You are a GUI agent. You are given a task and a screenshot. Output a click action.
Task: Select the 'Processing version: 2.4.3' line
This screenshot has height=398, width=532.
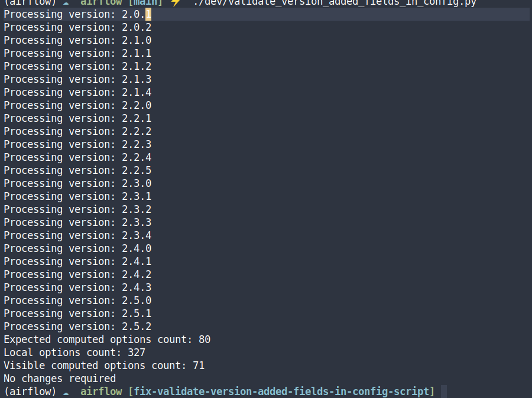point(77,287)
